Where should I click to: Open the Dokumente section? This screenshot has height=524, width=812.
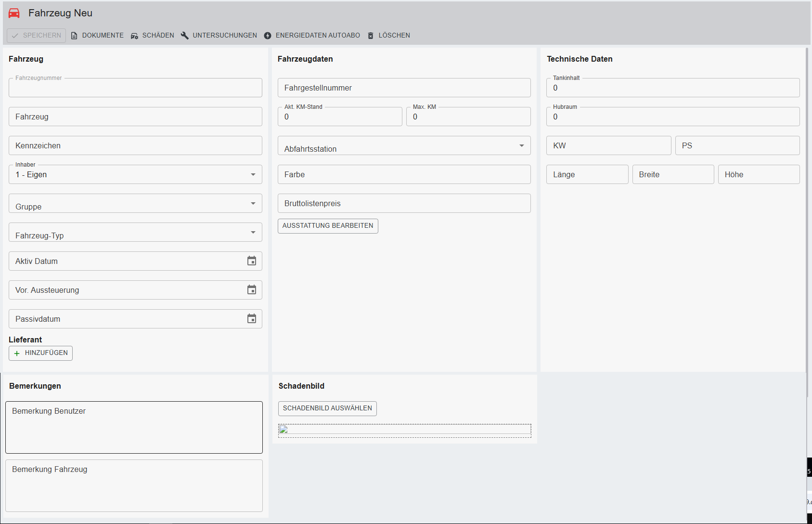[97, 35]
